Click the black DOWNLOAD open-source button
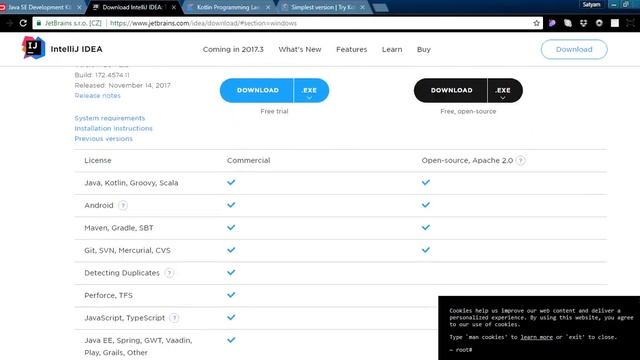640x360 pixels. click(x=451, y=91)
